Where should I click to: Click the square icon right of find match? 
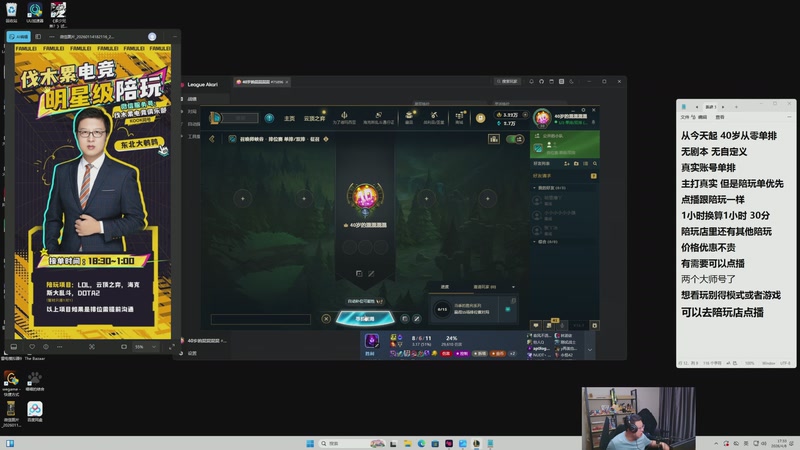click(x=405, y=318)
